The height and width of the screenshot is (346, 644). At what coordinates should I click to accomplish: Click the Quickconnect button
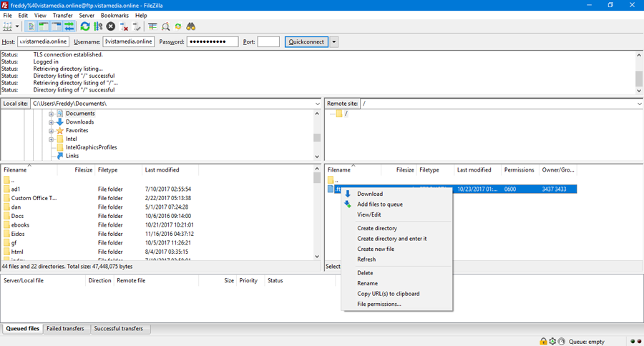(306, 42)
